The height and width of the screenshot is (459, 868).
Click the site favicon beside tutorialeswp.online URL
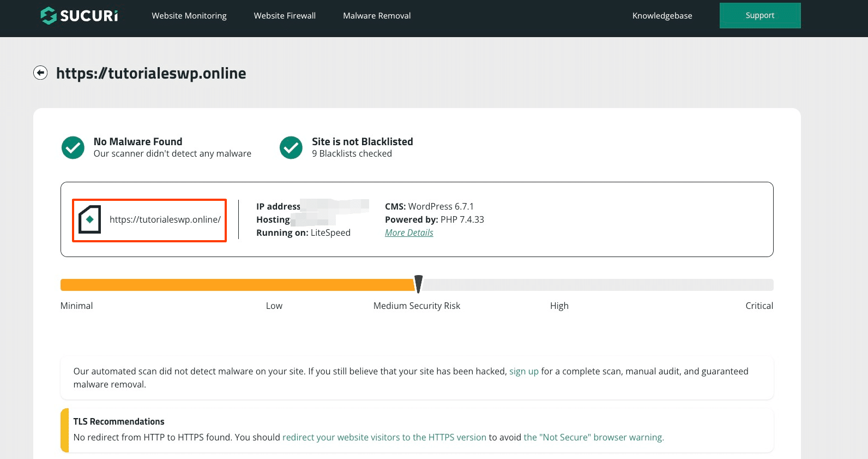point(90,219)
